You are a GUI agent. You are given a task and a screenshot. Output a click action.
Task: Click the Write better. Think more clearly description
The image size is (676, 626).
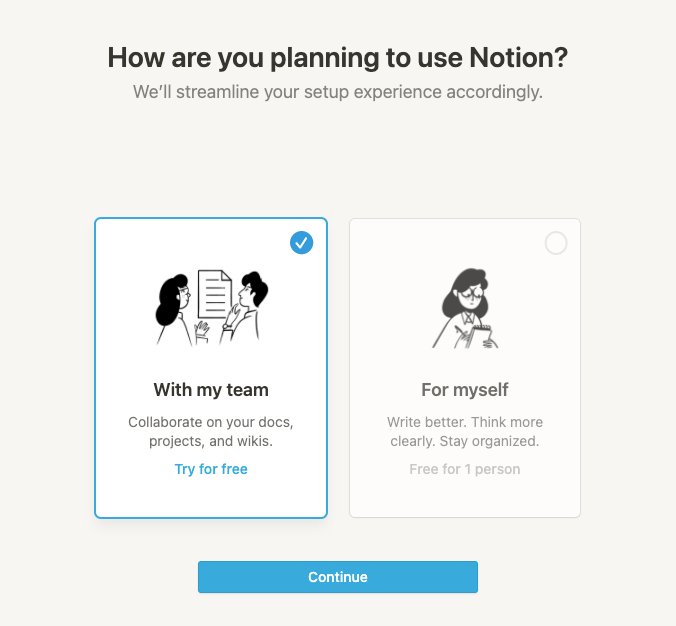(x=465, y=431)
